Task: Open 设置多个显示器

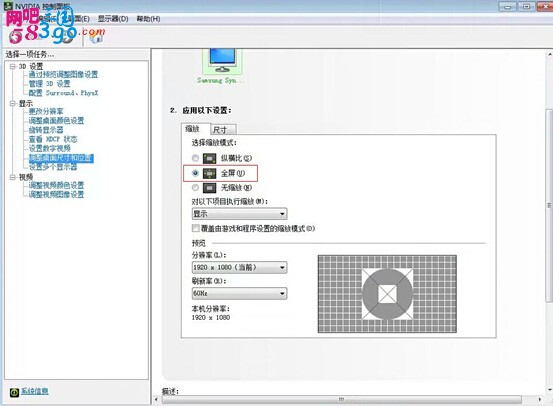Action: pyautogui.click(x=53, y=167)
